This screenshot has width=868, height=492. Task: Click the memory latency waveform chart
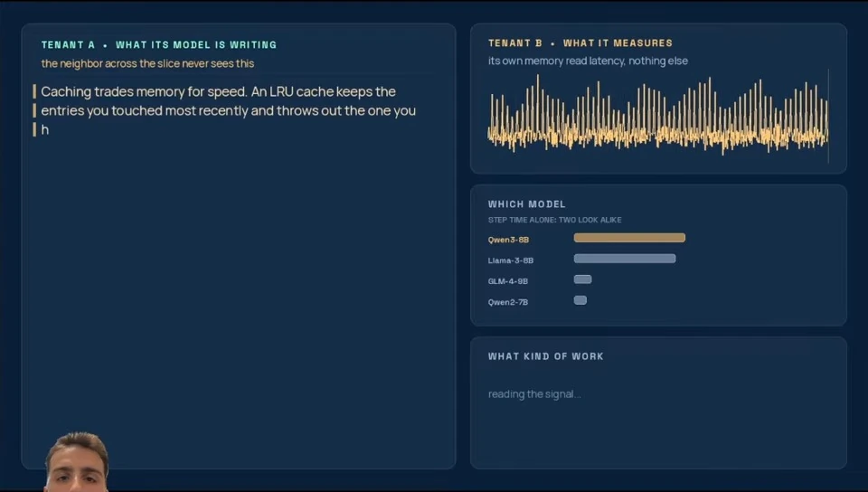657,115
